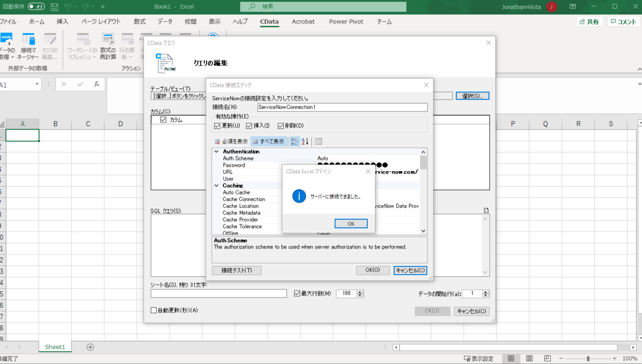Uncheck the 削除(D) operation checkbox
Viewport: 642px width, 364px height.
click(280, 125)
